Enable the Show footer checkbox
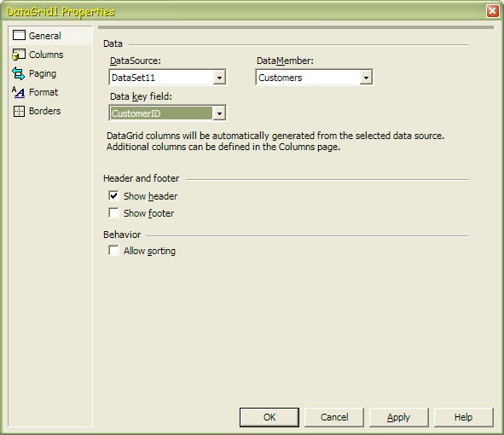 pos(113,212)
